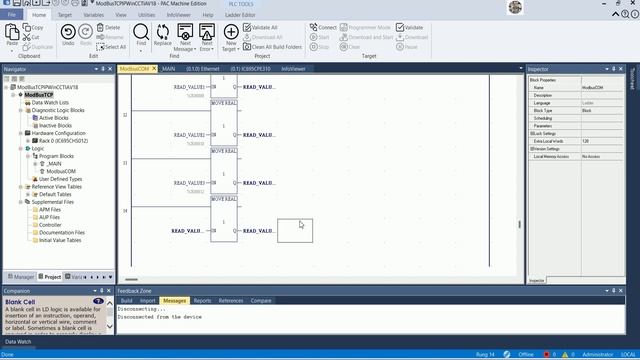This screenshot has height=360, width=640.
Task: Pin the Navigator panel
Action: tap(103, 69)
